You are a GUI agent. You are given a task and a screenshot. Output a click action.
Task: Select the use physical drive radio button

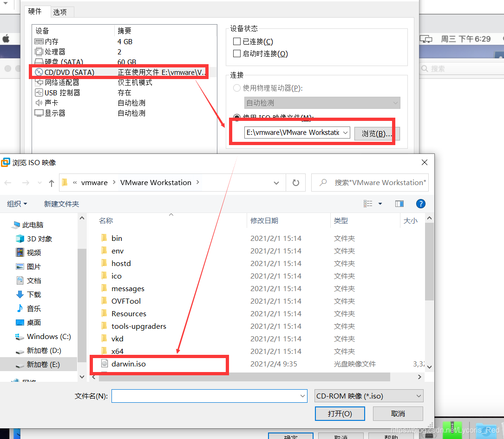click(x=237, y=88)
